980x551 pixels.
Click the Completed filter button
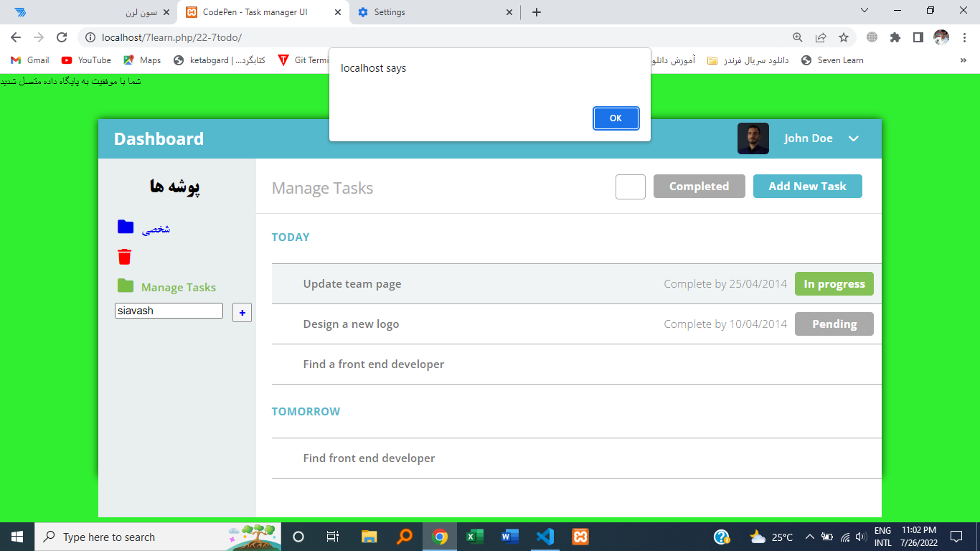pyautogui.click(x=699, y=187)
